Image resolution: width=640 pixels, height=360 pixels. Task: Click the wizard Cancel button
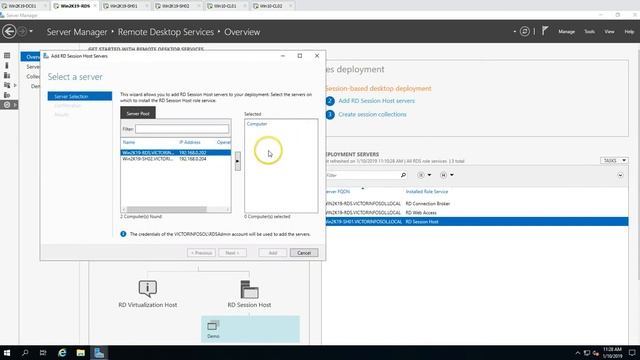click(304, 253)
